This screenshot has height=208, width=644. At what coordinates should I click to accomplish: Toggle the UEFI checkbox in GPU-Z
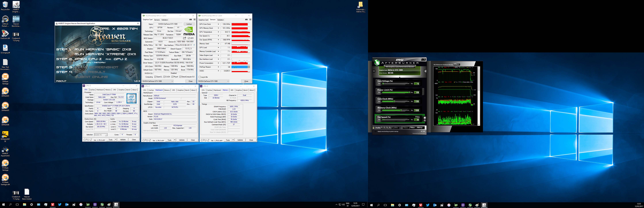click(189, 38)
